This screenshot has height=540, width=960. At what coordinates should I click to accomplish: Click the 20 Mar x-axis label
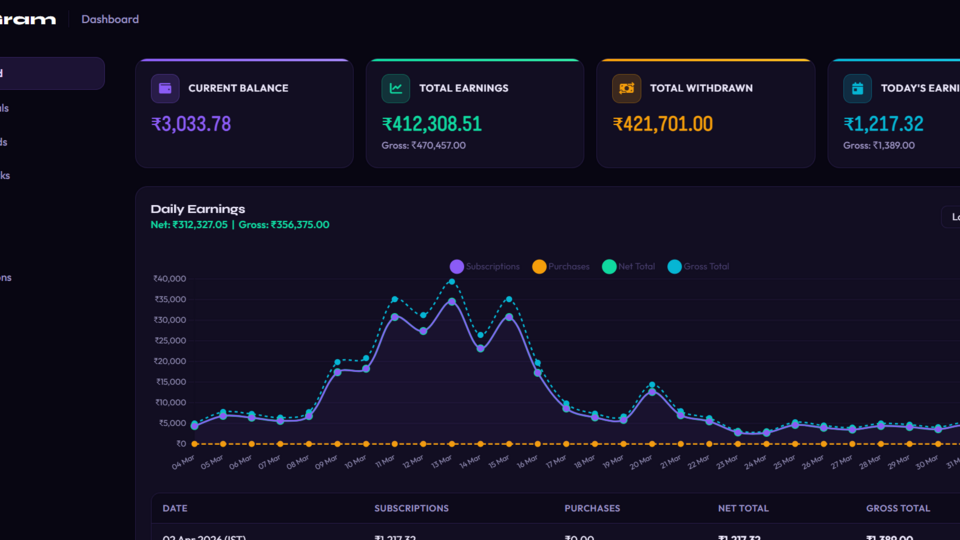point(640,462)
